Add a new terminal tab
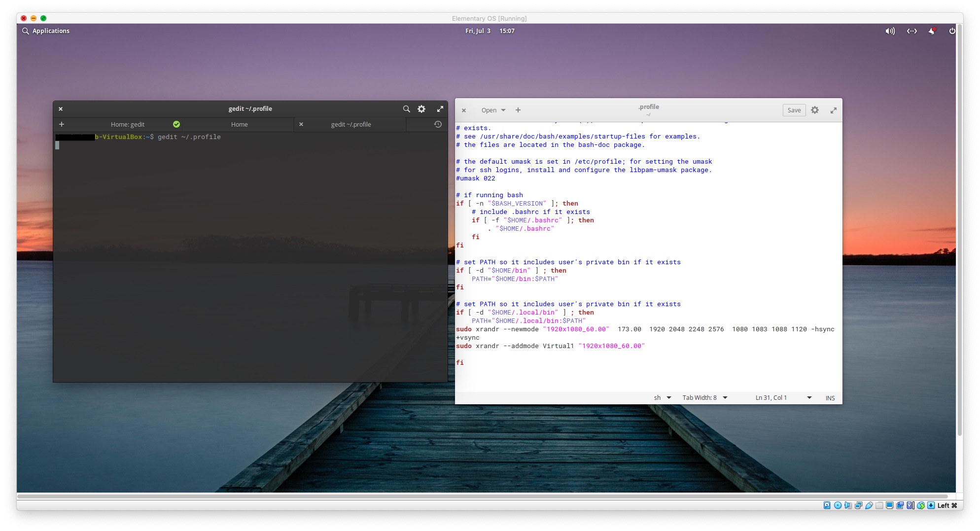Image resolution: width=980 pixels, height=531 pixels. coord(62,124)
